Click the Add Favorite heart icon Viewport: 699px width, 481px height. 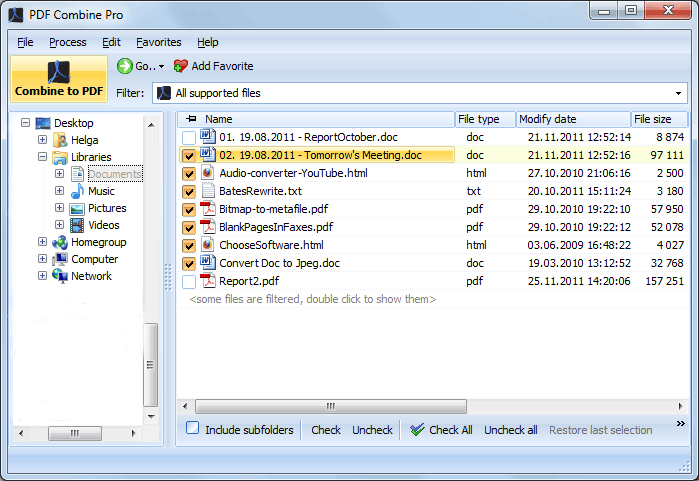[180, 66]
